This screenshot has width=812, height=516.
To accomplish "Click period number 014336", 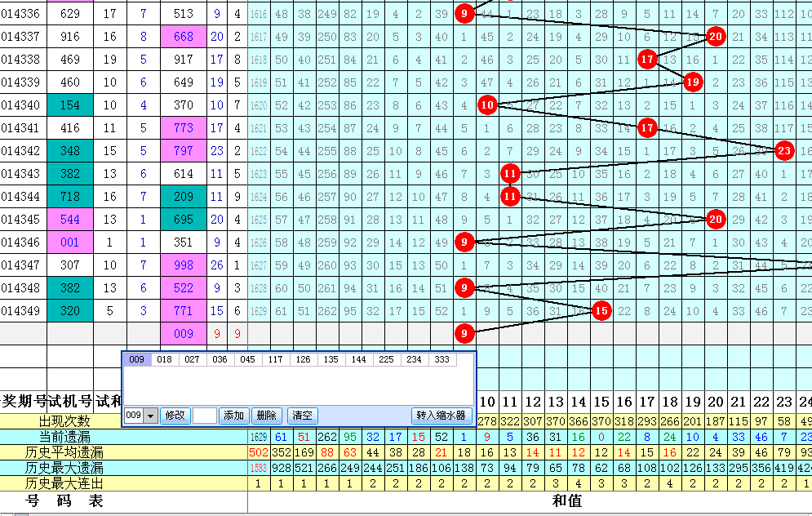I will click(x=20, y=13).
